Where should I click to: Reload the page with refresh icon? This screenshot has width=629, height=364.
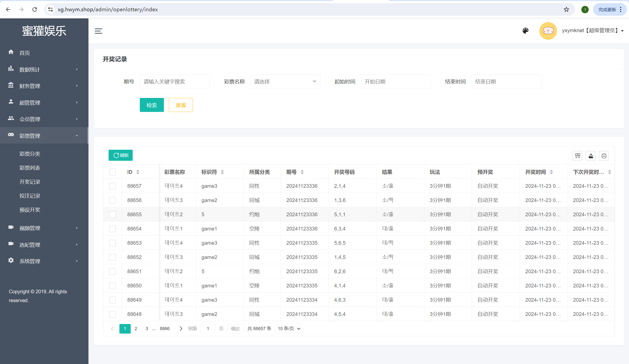tap(35, 10)
